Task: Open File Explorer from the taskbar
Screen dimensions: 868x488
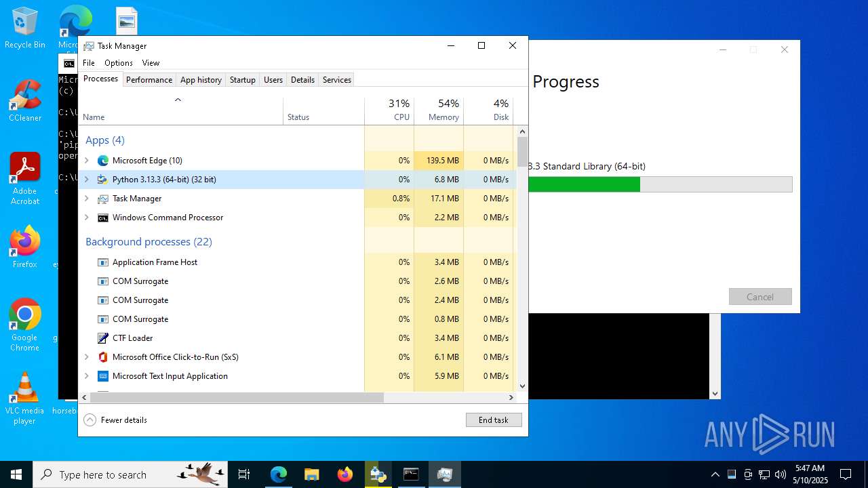Action: (x=312, y=474)
